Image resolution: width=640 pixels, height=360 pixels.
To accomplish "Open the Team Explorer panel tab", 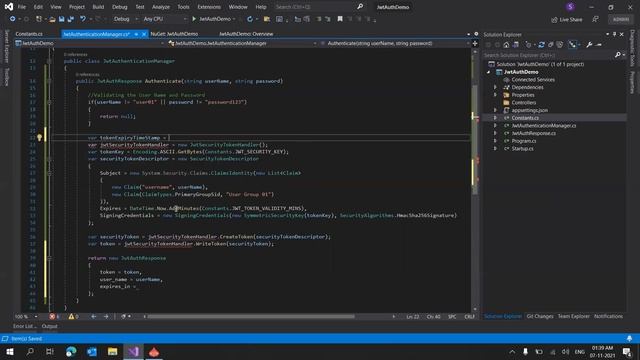I will pos(573,316).
